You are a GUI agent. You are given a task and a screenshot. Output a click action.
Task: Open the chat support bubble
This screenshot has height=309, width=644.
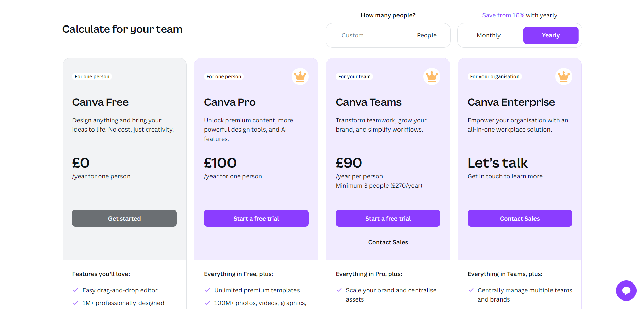(x=626, y=291)
